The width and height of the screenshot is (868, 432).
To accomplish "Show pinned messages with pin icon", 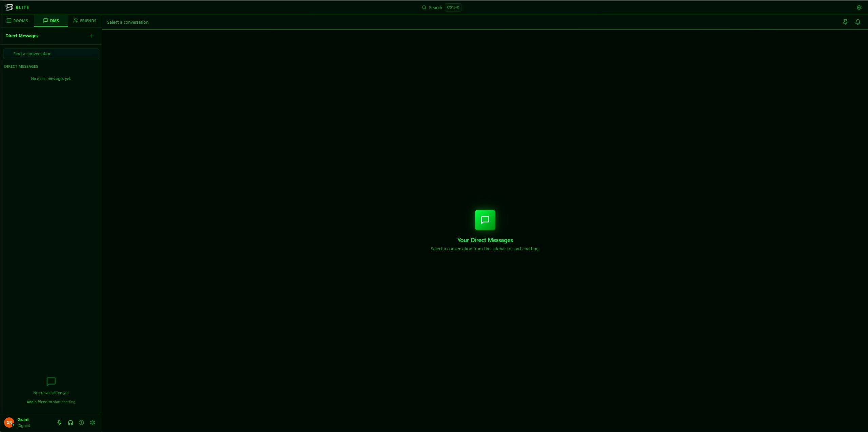I will point(845,22).
